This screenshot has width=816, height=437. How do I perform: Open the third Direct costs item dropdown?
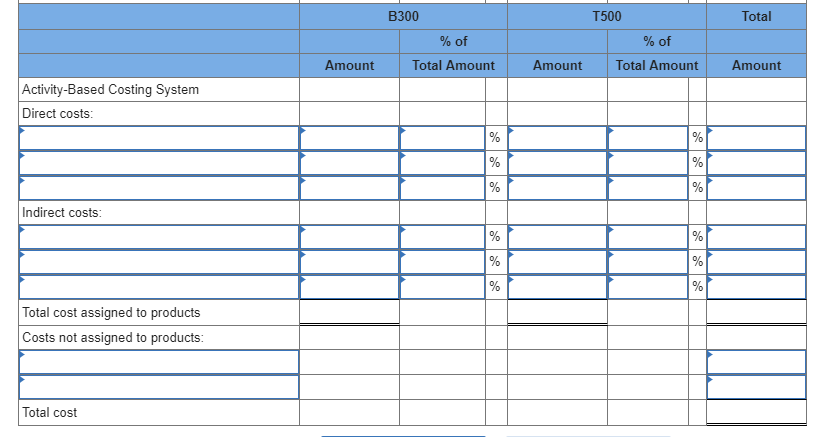point(159,188)
